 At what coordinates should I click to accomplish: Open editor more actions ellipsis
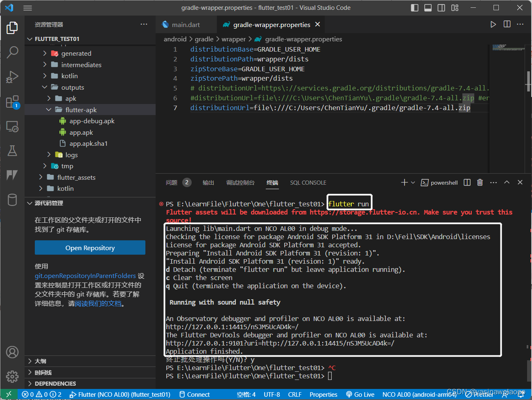coord(521,24)
